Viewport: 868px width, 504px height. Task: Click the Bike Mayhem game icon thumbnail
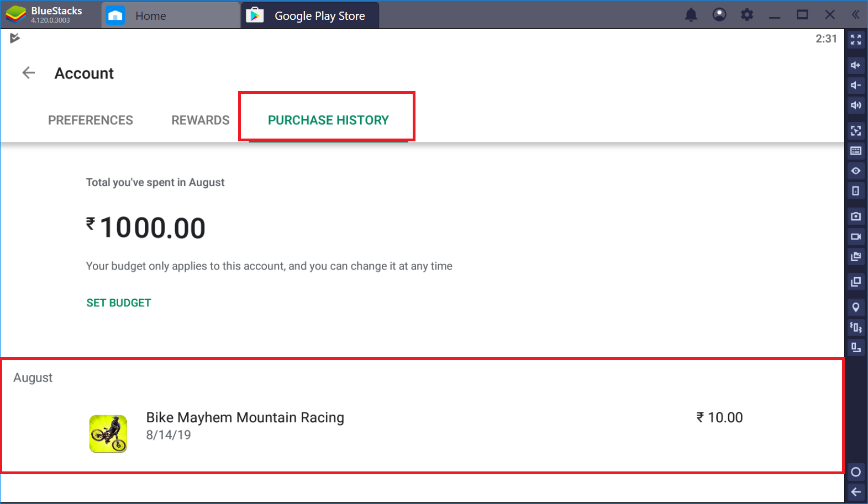click(108, 434)
